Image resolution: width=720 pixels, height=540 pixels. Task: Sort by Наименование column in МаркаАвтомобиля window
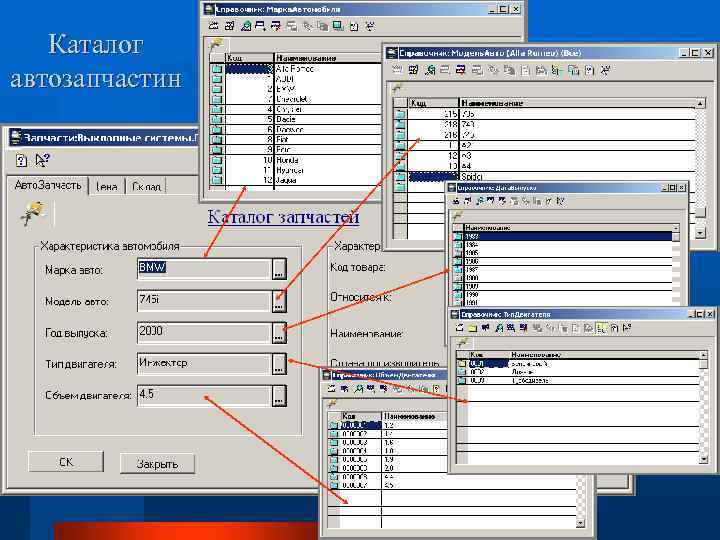pos(328,58)
